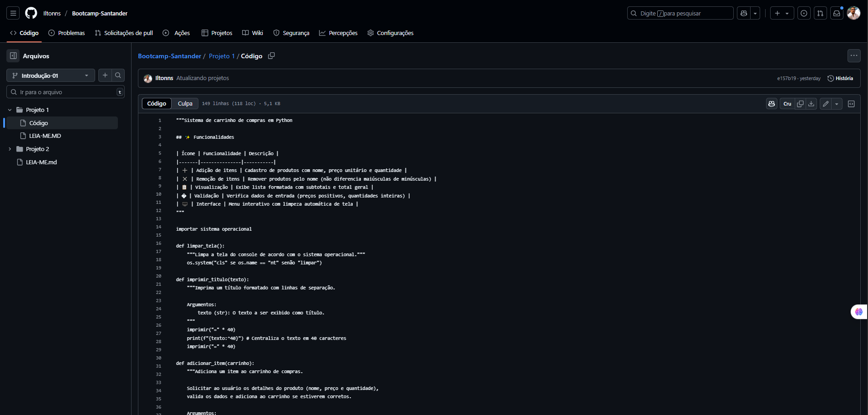Select the Código view toggle
Image resolution: width=868 pixels, height=415 pixels.
coord(157,104)
